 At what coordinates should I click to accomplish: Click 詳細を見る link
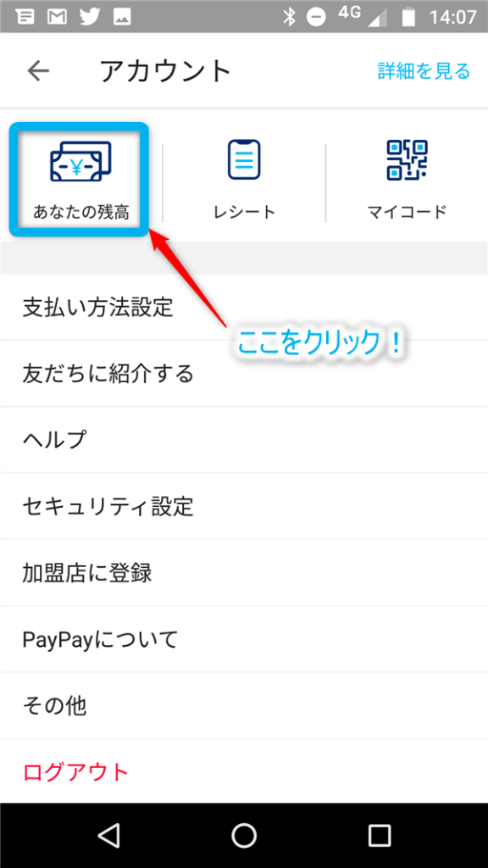click(x=424, y=71)
